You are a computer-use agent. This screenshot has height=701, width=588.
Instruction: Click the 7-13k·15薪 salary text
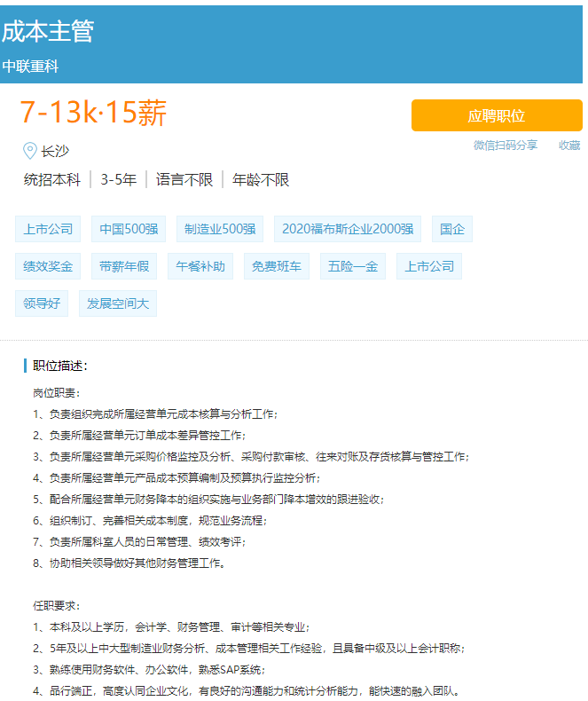point(93,112)
